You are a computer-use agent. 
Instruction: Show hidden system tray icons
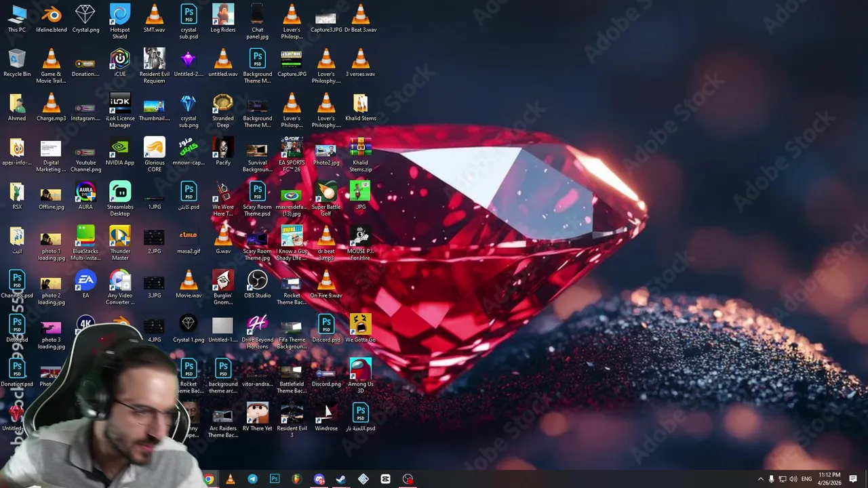click(760, 479)
